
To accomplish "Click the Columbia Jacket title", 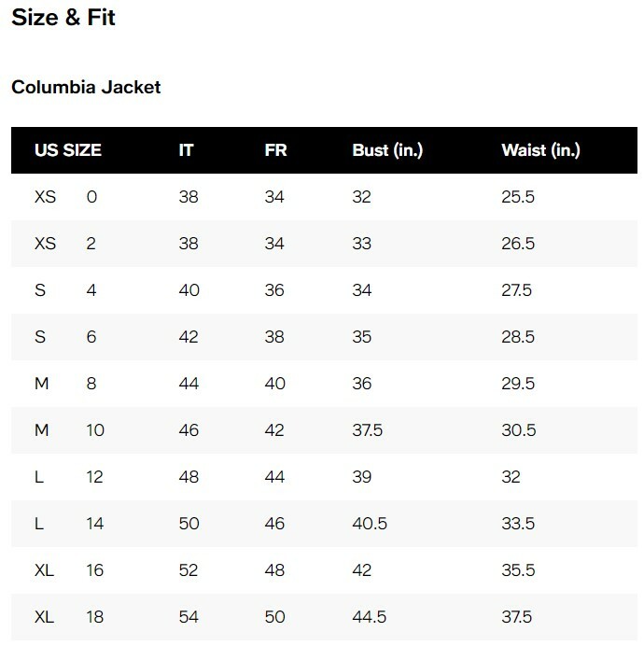I will point(86,88).
